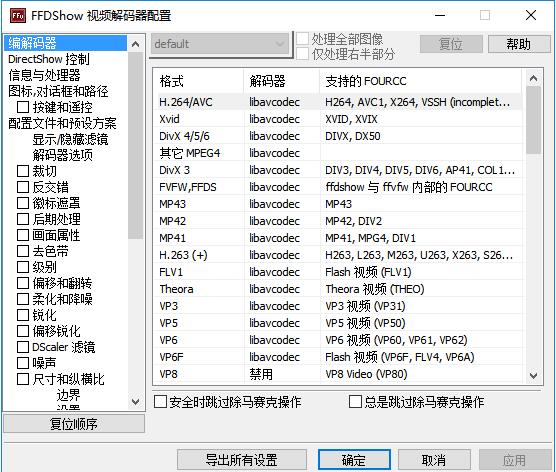Screen dimensions: 556x472
Task: Click the 复位顺序 button
Action: pos(74,424)
